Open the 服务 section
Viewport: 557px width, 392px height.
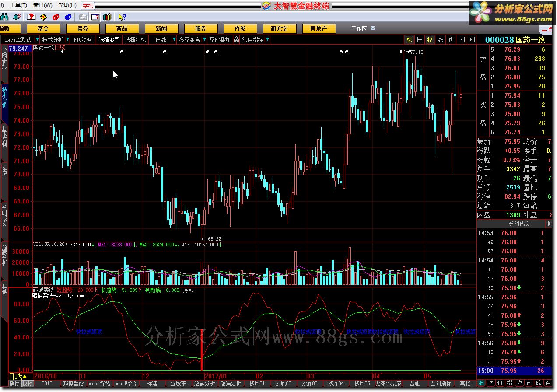[x=201, y=28]
